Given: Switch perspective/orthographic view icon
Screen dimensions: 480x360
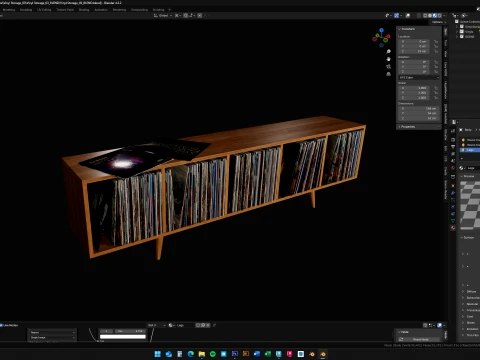Looking at the screenshot, I should (388, 74).
